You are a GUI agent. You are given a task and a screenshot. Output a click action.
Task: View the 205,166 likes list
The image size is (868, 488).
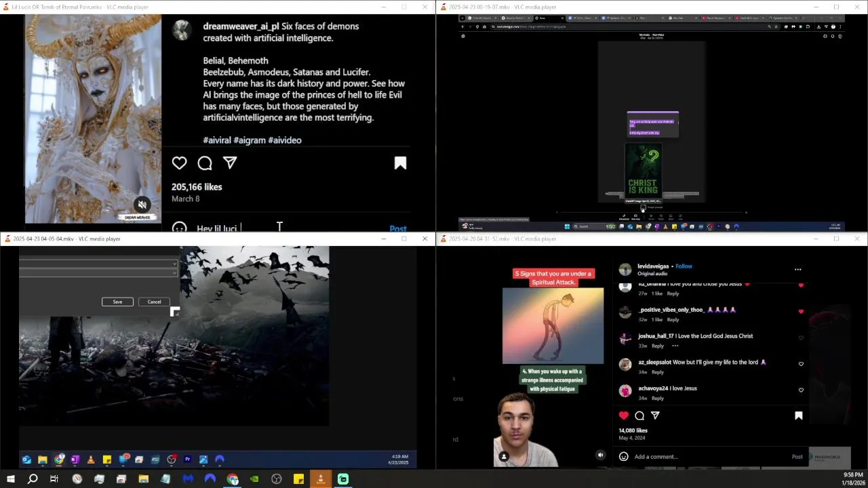[197, 187]
